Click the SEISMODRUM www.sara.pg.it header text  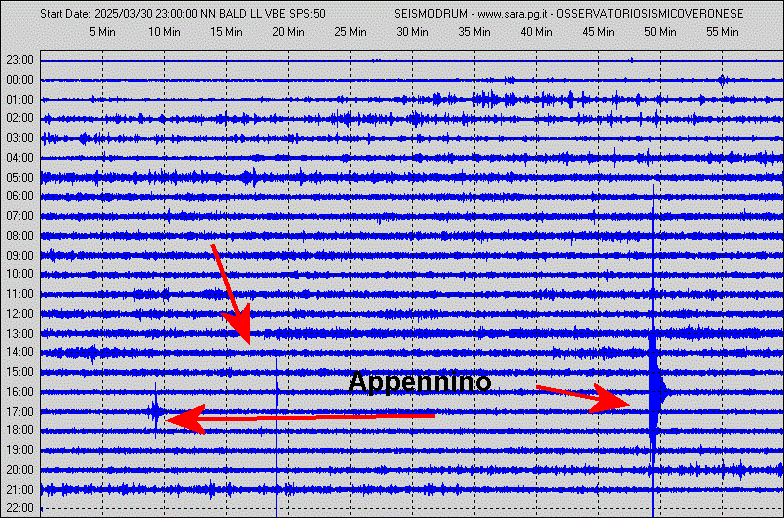(568, 14)
